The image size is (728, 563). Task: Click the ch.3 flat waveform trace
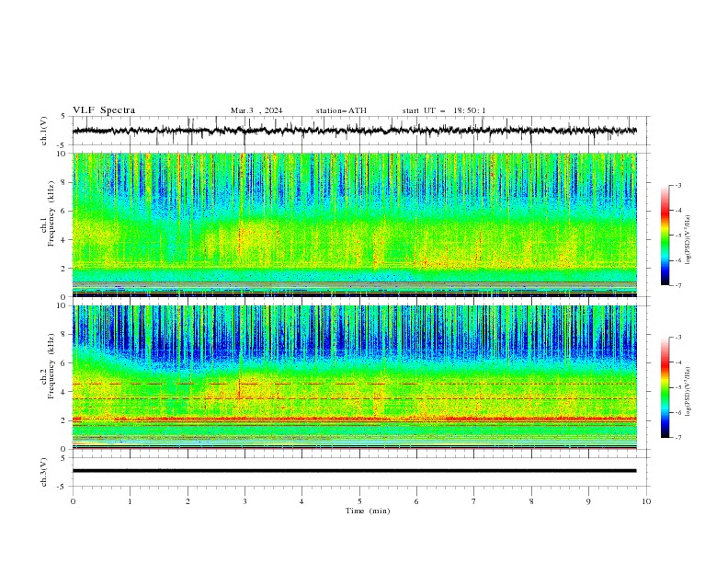pyautogui.click(x=354, y=471)
